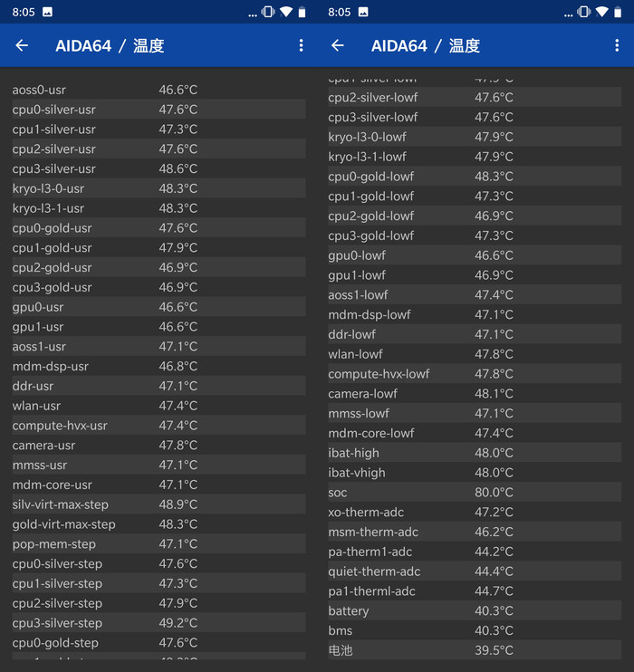Screen dimensions: 634x672
Task: Select the gpu0-usr row
Action: tap(158, 307)
